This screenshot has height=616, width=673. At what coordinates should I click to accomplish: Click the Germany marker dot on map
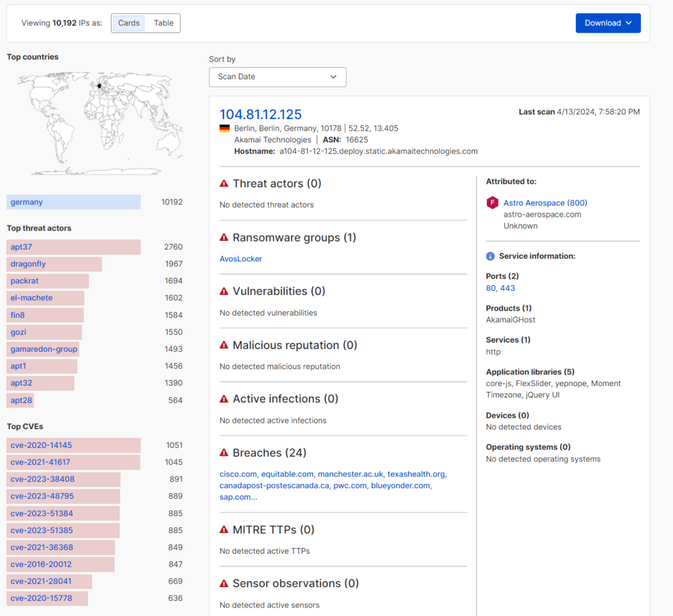pyautogui.click(x=99, y=86)
